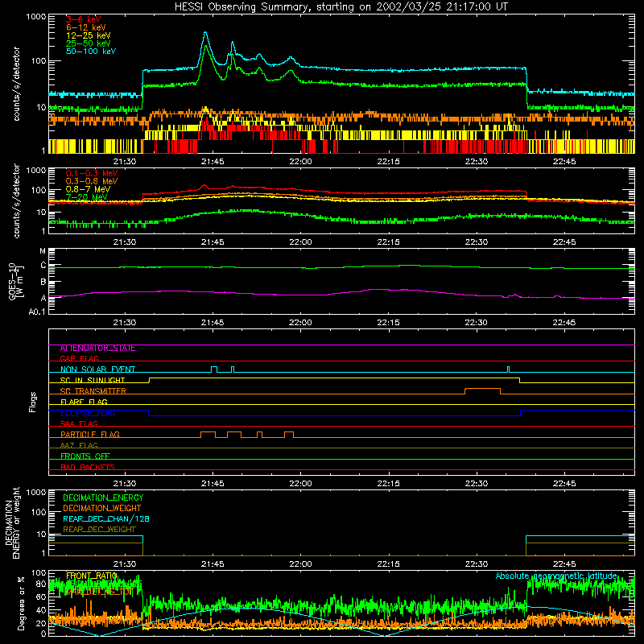The image size is (644, 644).
Task: Click the 22:45 time tick under Flags panel
Action: (x=564, y=484)
